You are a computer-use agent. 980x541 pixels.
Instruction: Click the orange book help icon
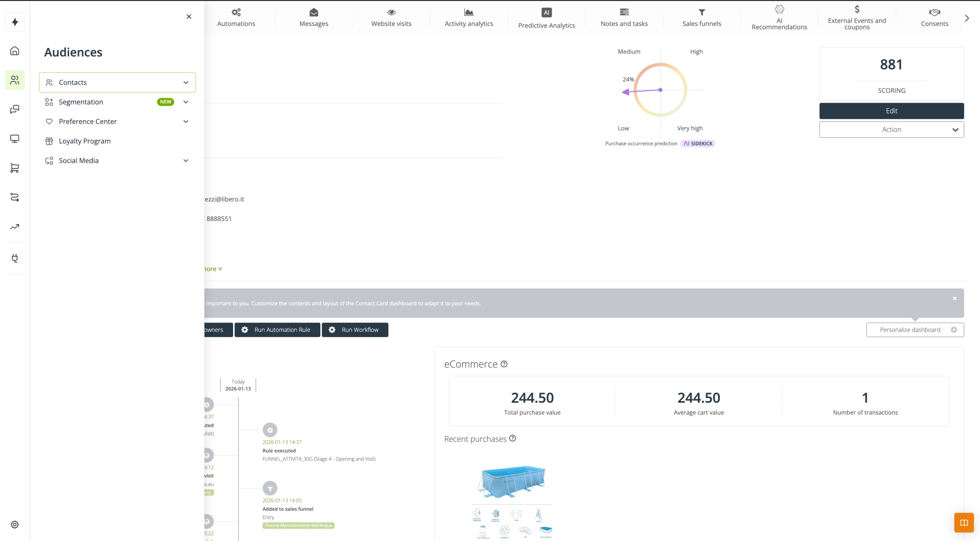coord(964,523)
